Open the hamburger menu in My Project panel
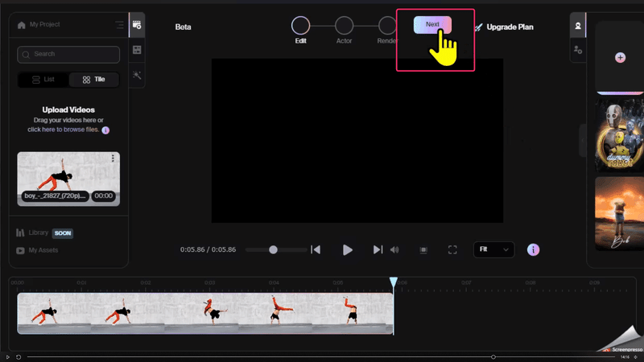 pos(119,25)
